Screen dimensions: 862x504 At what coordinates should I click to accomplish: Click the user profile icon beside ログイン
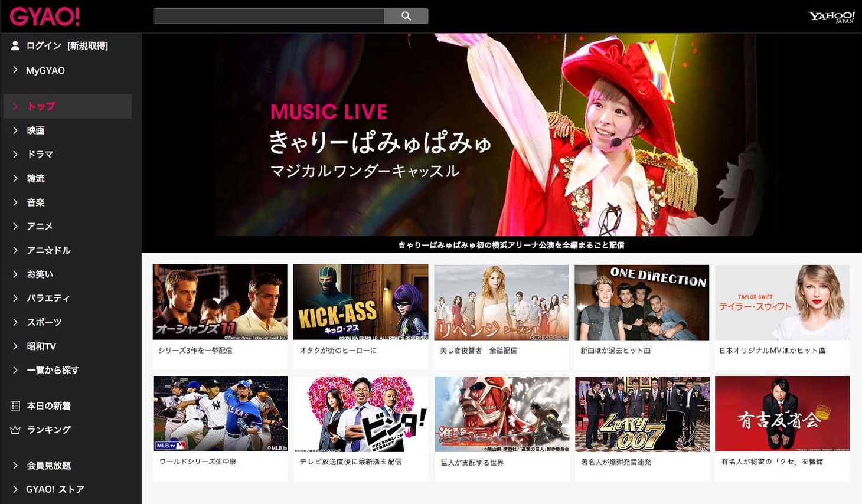[15, 45]
